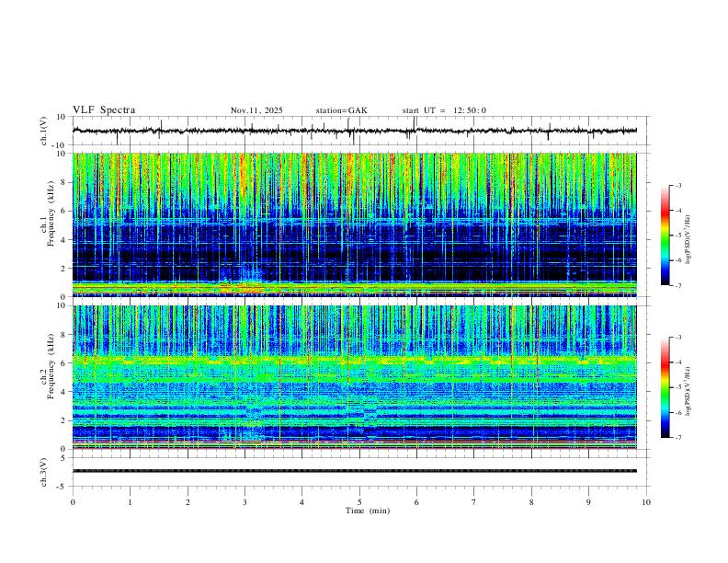Click the "1" tick on the Time axis

[130, 502]
